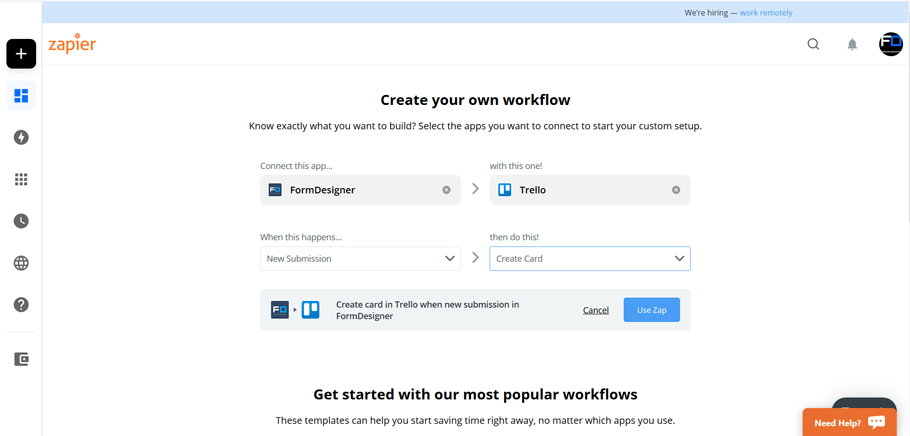
Task: Click the Trello app field
Action: [590, 190]
